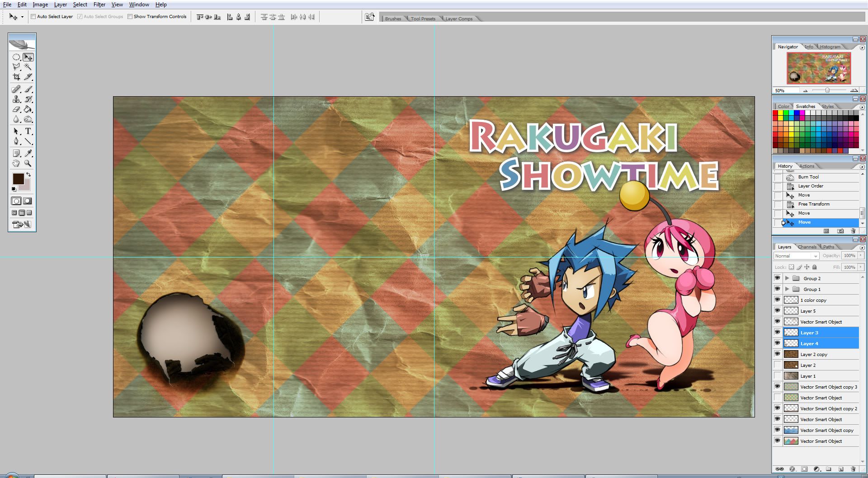Switch to Quick Mask mode
The image size is (868, 478).
(x=28, y=201)
